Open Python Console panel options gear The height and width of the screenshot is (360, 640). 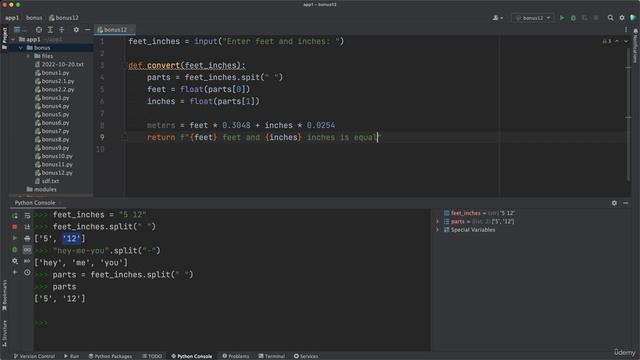coord(614,203)
